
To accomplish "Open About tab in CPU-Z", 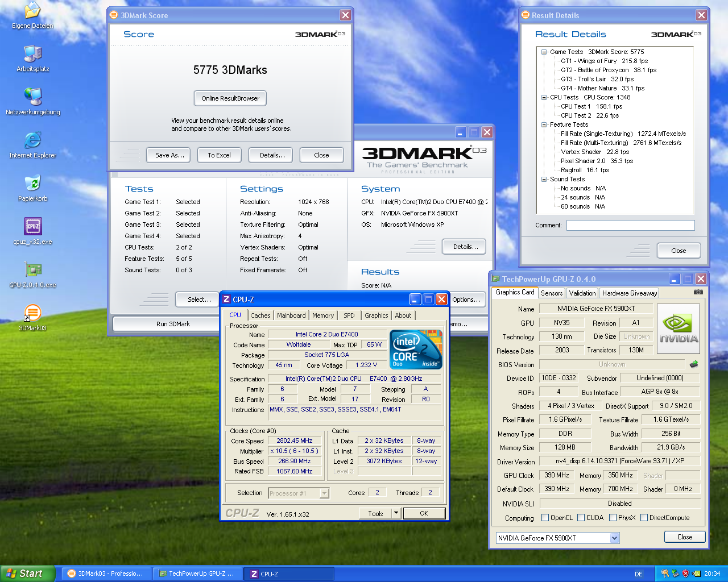I will (403, 315).
